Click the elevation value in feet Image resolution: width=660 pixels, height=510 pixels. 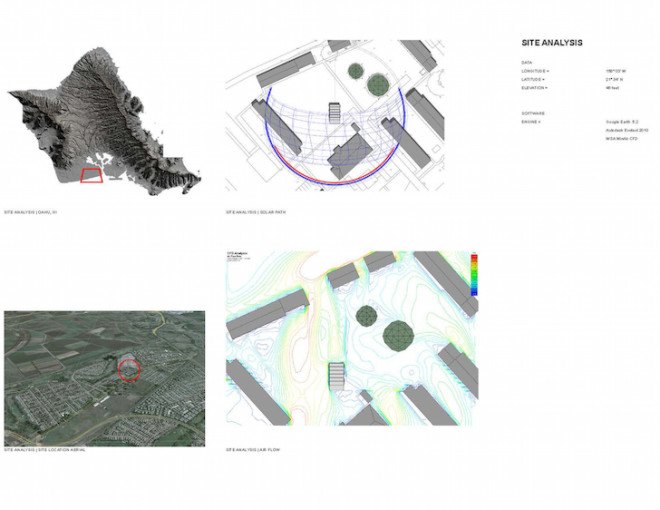(612, 88)
